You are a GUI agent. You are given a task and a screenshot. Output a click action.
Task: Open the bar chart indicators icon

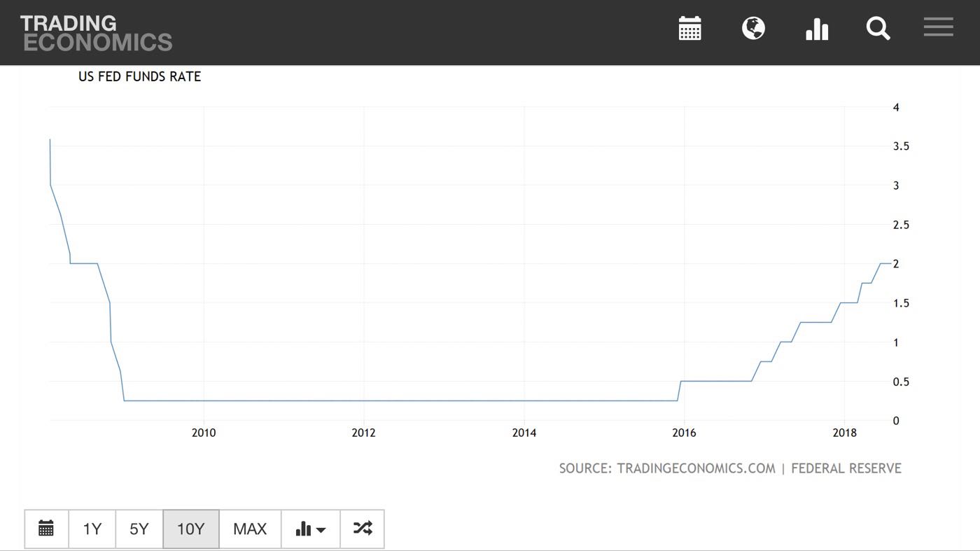pos(816,29)
